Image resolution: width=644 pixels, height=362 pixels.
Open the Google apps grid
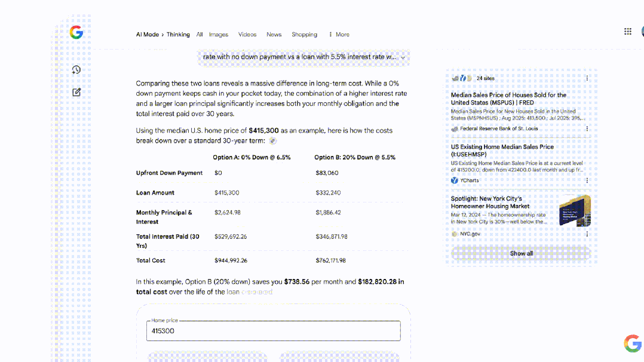click(628, 32)
